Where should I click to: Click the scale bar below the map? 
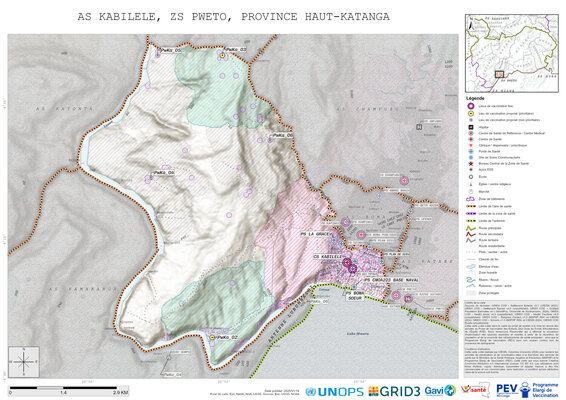[x=68, y=391]
